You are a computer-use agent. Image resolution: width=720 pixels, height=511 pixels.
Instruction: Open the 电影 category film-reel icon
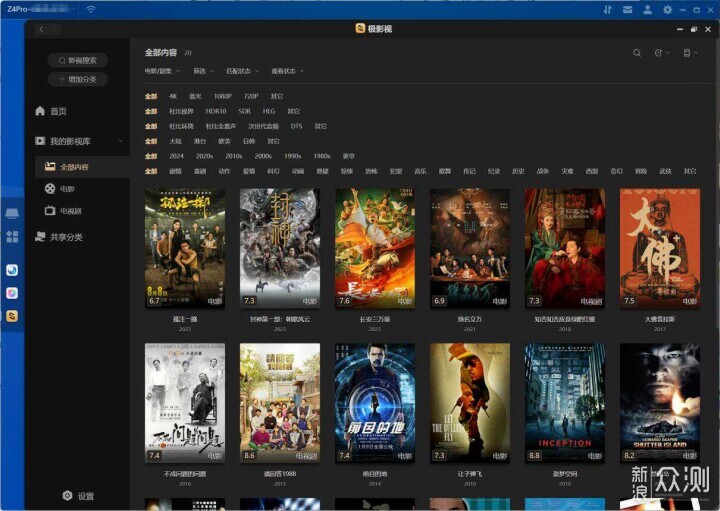pos(50,188)
